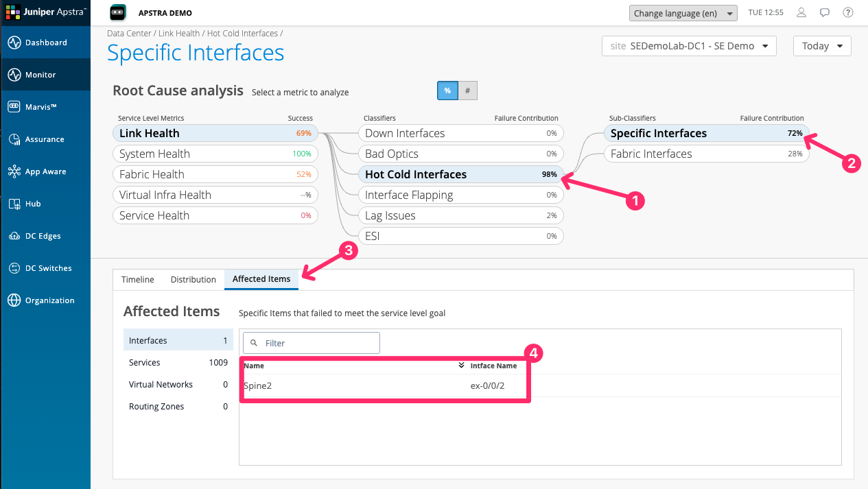Click the Filter input field
This screenshot has height=489, width=868.
[x=311, y=342]
